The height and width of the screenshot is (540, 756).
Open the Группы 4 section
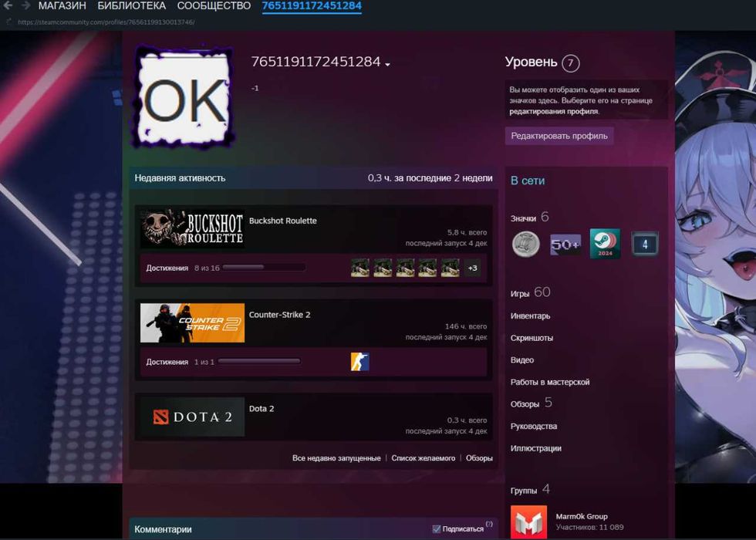(x=530, y=490)
